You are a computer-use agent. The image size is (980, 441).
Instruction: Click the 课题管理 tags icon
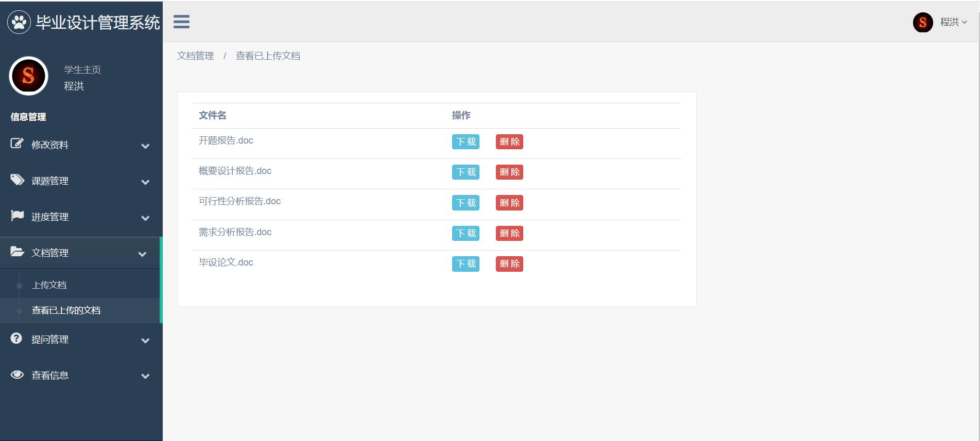click(x=17, y=180)
